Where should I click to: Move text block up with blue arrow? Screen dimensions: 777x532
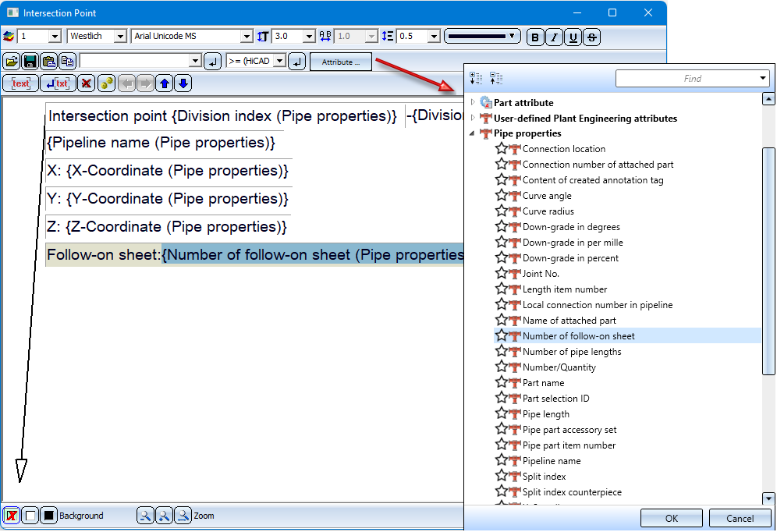point(164,83)
